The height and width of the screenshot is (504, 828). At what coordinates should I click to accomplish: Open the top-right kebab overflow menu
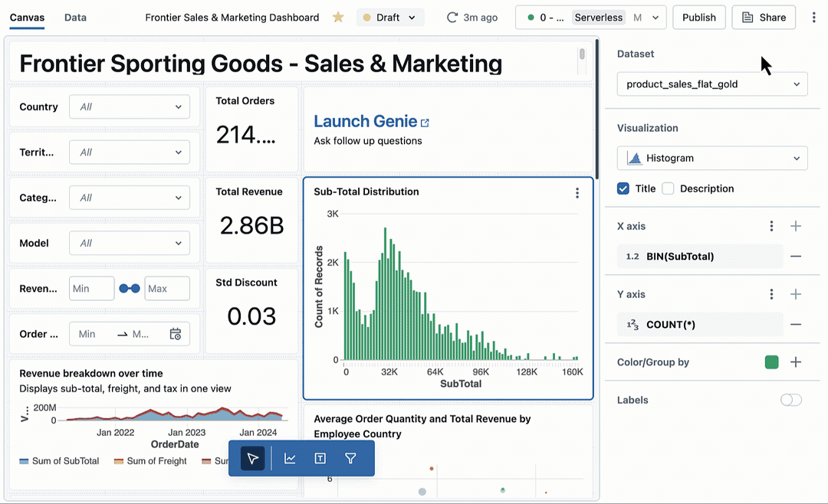[x=813, y=18]
